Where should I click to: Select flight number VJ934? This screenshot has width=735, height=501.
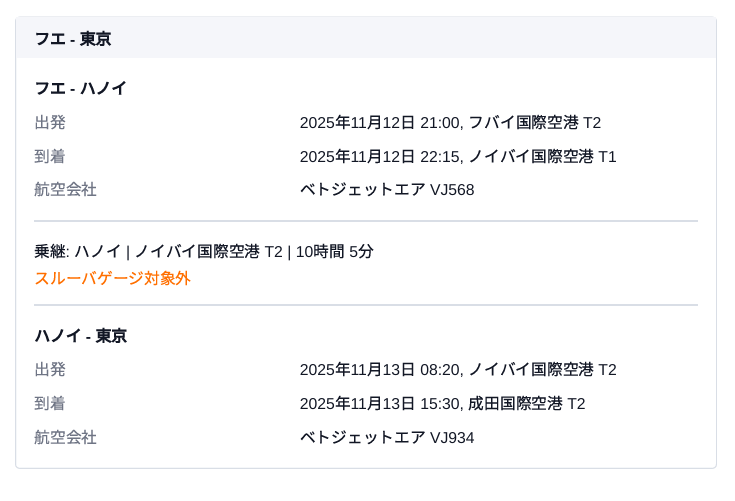point(452,438)
